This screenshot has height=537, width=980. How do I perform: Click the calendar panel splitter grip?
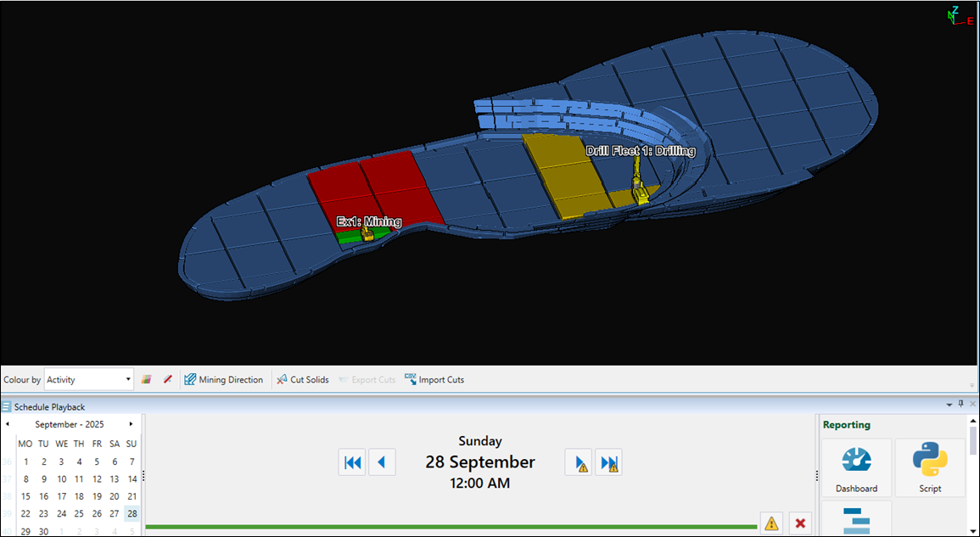(x=143, y=475)
